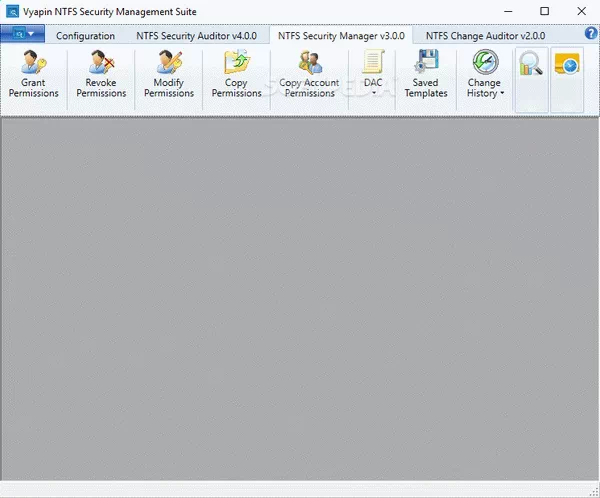
Task: Click the Vyapin app icon in title bar
Action: click(x=12, y=11)
